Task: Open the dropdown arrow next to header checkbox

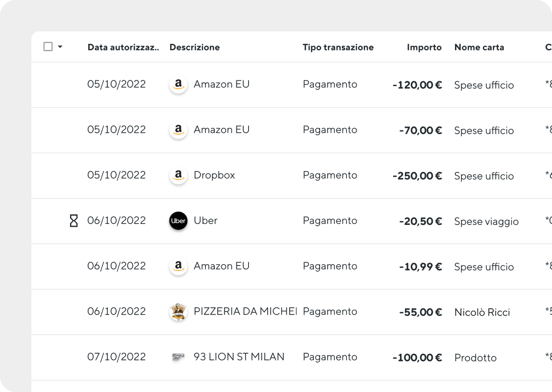Action: pyautogui.click(x=60, y=47)
